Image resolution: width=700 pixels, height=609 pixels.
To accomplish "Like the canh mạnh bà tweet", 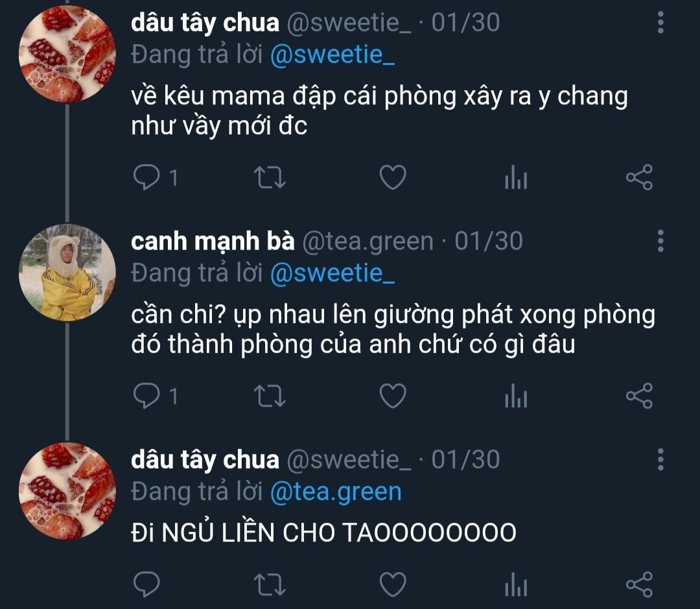I will point(393,396).
